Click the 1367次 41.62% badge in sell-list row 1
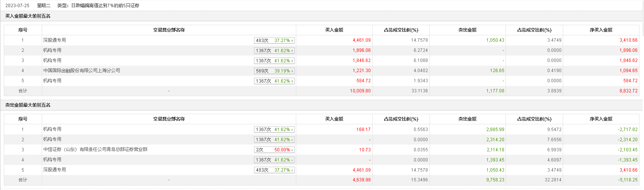The height and width of the screenshot is (190, 644). [274, 130]
